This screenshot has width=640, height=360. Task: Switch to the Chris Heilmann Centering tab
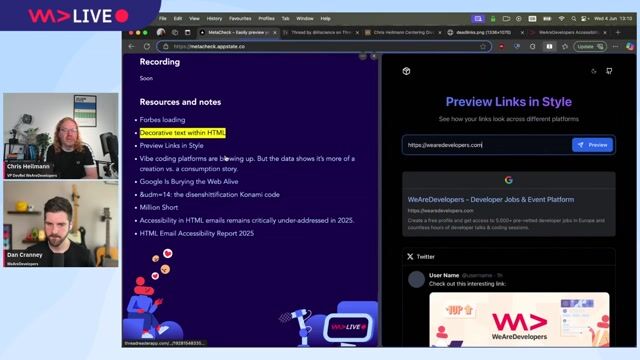pos(403,32)
